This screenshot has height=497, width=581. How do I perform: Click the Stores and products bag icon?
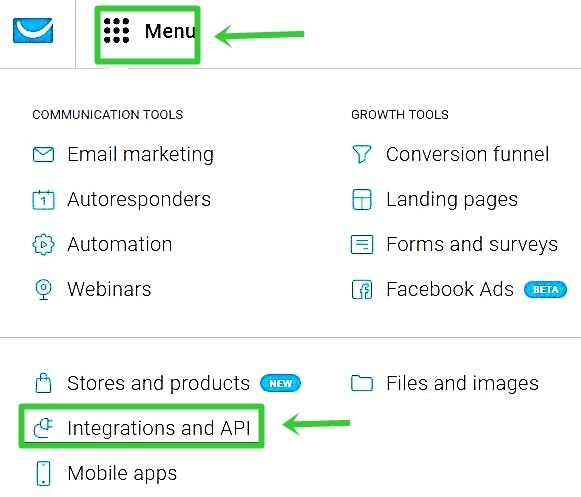[43, 382]
